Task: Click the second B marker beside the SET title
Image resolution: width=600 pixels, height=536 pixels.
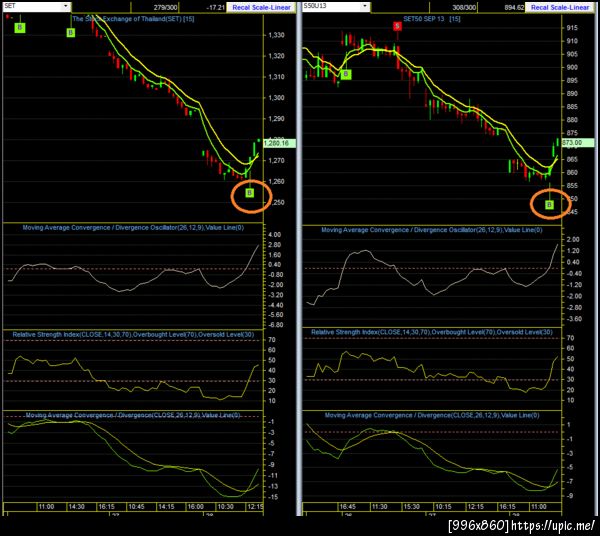Action: click(x=70, y=33)
